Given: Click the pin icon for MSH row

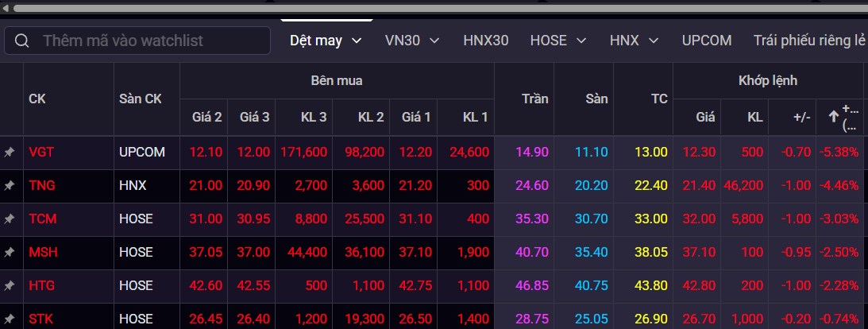Looking at the screenshot, I should (10, 252).
